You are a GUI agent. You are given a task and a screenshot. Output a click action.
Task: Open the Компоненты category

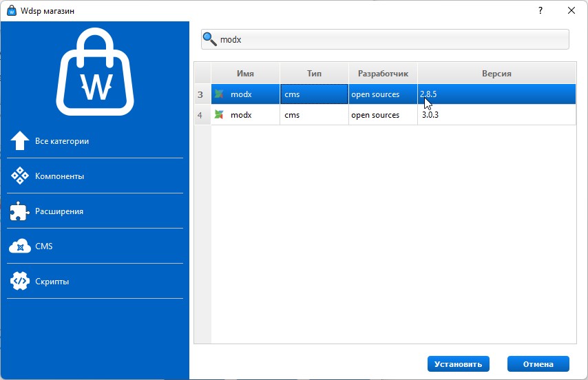coord(95,176)
